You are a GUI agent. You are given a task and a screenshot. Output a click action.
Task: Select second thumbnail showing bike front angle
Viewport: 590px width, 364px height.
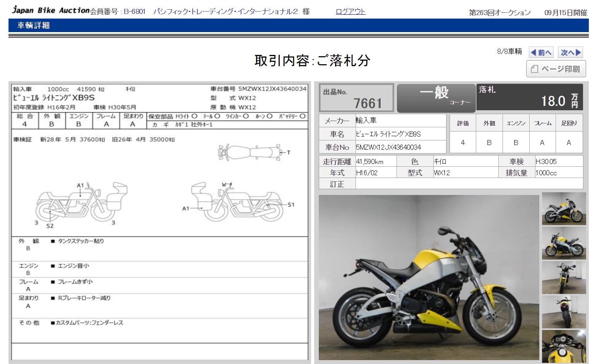[x=564, y=243]
